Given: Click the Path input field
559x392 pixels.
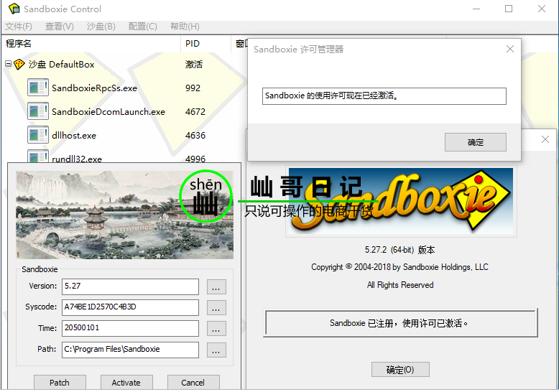Looking at the screenshot, I should (130, 350).
